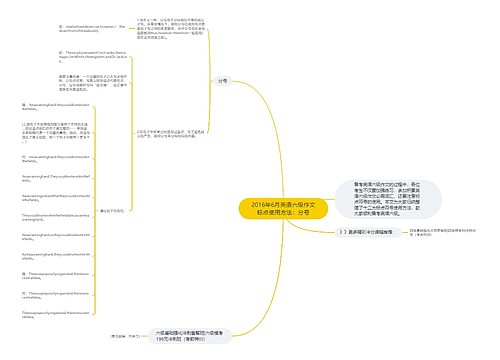The height and width of the screenshot is (360, 500).
Task: Select the paragraph node beginning with 2
Action: [170, 134]
